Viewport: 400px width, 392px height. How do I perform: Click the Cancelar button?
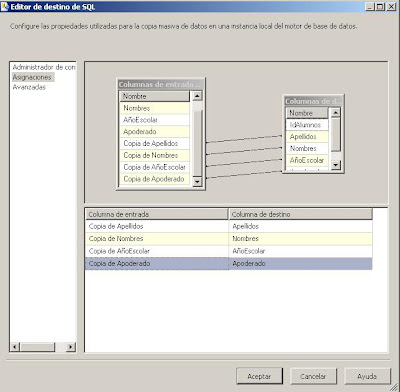click(313, 376)
